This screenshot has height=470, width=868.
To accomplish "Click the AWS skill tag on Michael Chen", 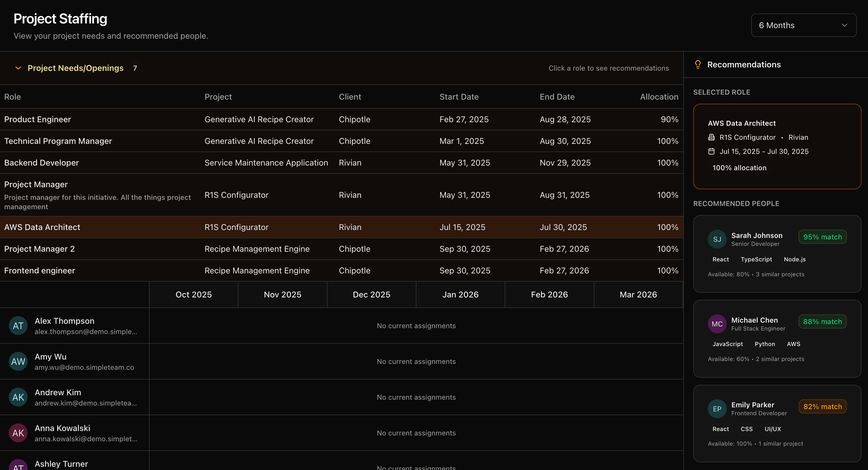I will (793, 344).
